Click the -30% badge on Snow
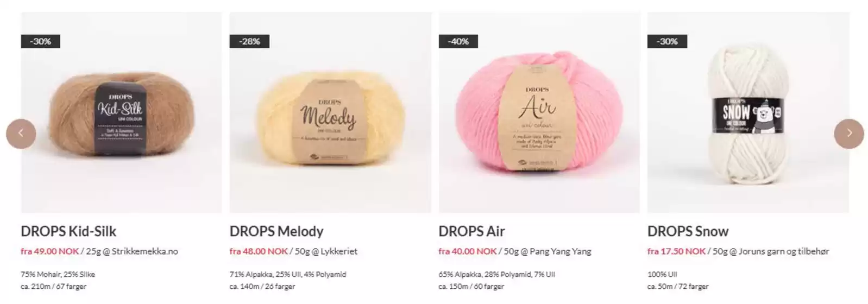The image size is (868, 304). [x=667, y=41]
